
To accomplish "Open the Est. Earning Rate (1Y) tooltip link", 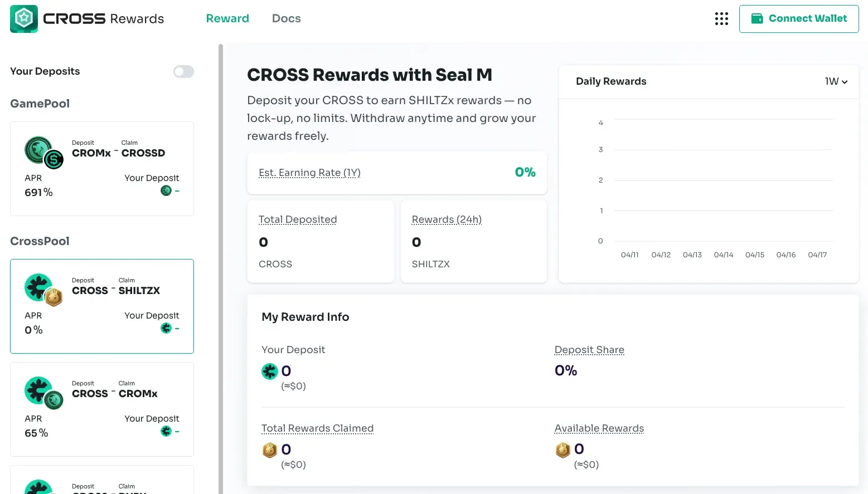I will point(309,173).
